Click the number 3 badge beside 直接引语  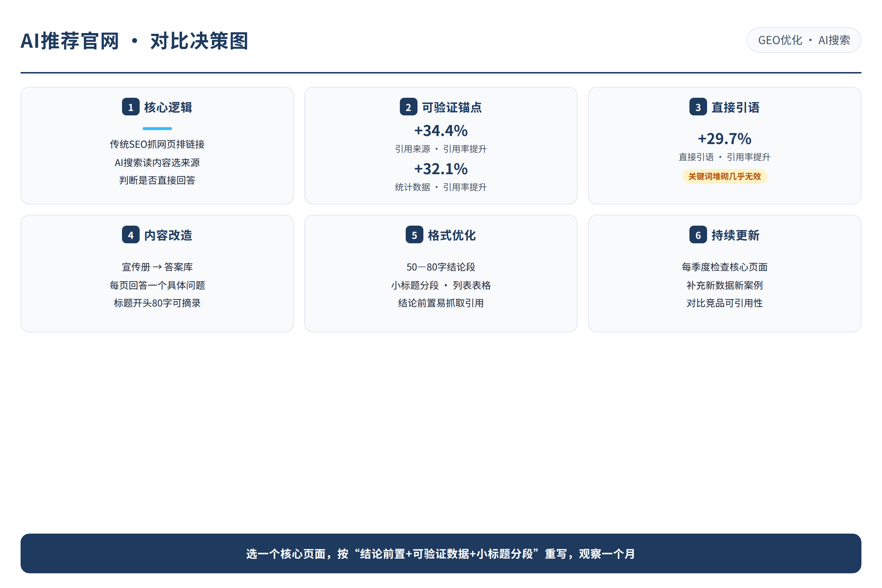click(698, 107)
